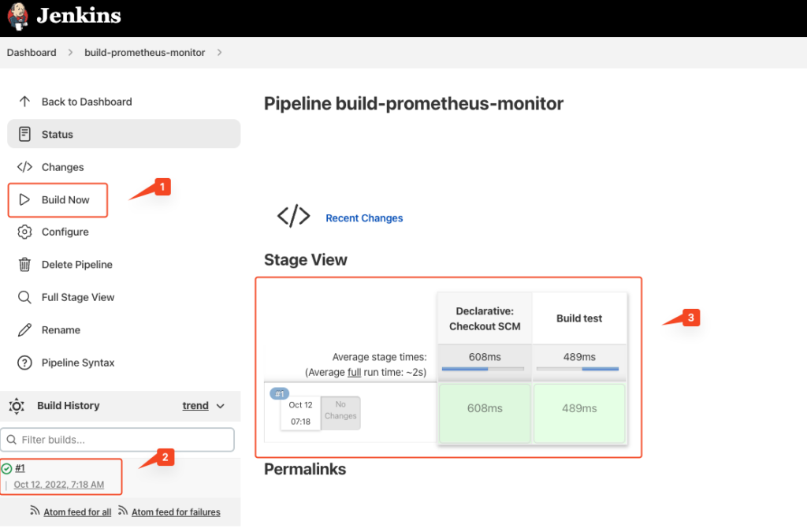This screenshot has width=807, height=532.
Task: Click the Pipeline Syntax question-mark icon
Action: [24, 363]
